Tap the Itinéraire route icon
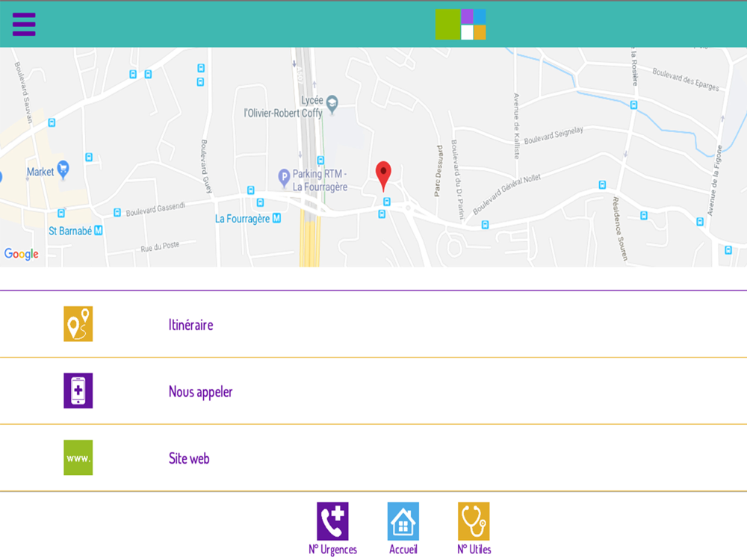This screenshot has width=747, height=560. [x=78, y=324]
